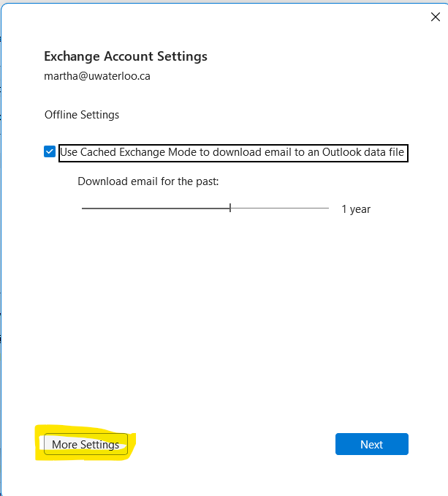Click the martha@uwaterloo.ca email address

pyautogui.click(x=97, y=76)
